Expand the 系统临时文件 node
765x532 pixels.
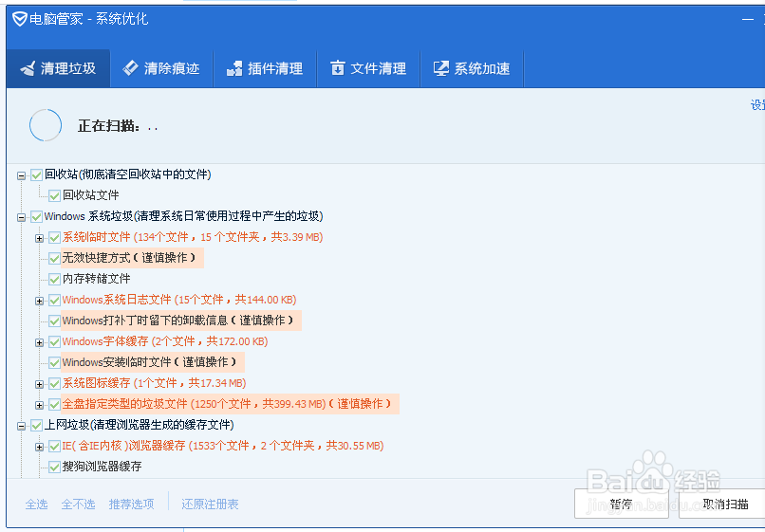40,238
